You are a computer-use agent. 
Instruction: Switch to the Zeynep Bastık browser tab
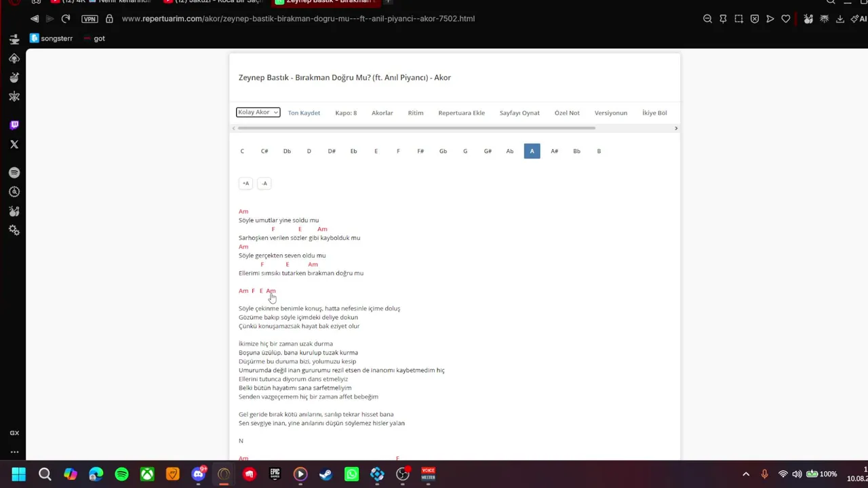pos(325,2)
